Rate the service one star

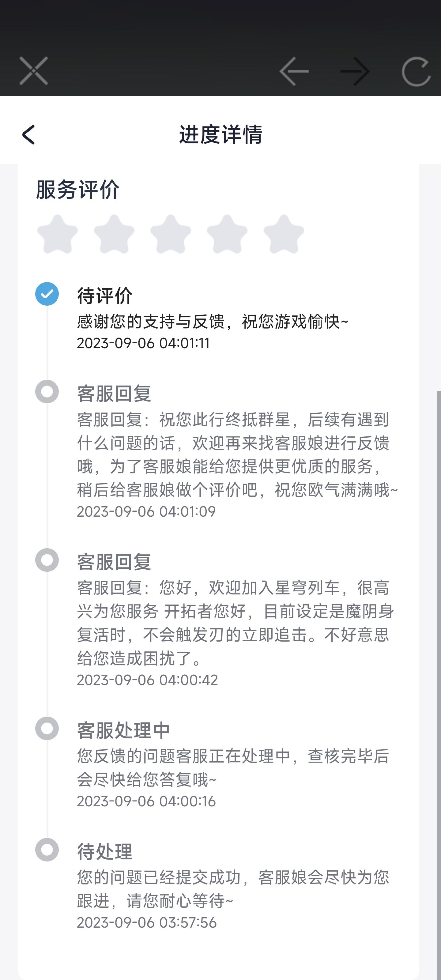point(58,234)
